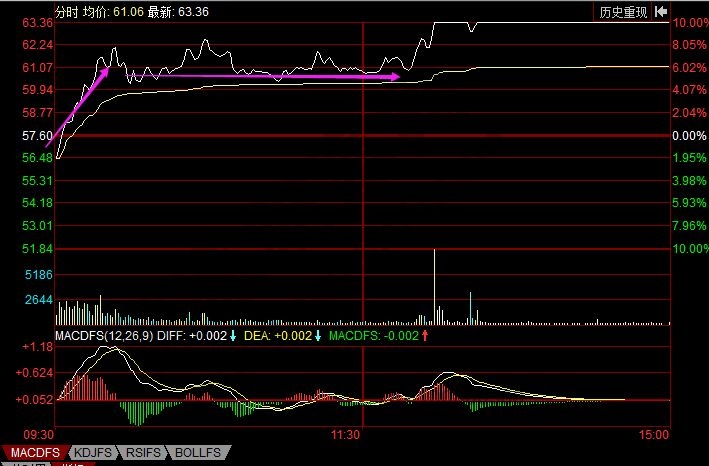Image resolution: width=709 pixels, height=466 pixels.
Task: Click the 历史重现 history replay button
Action: pos(622,12)
